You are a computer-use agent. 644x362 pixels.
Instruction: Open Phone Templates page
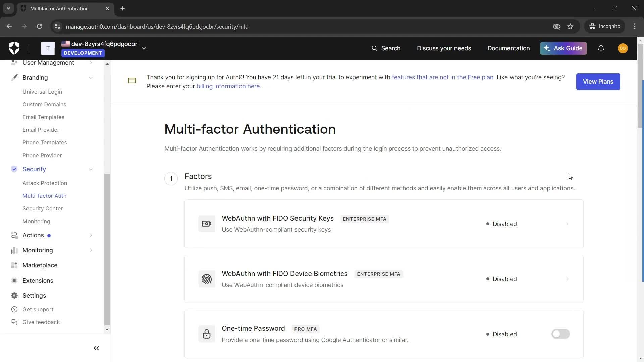45,142
